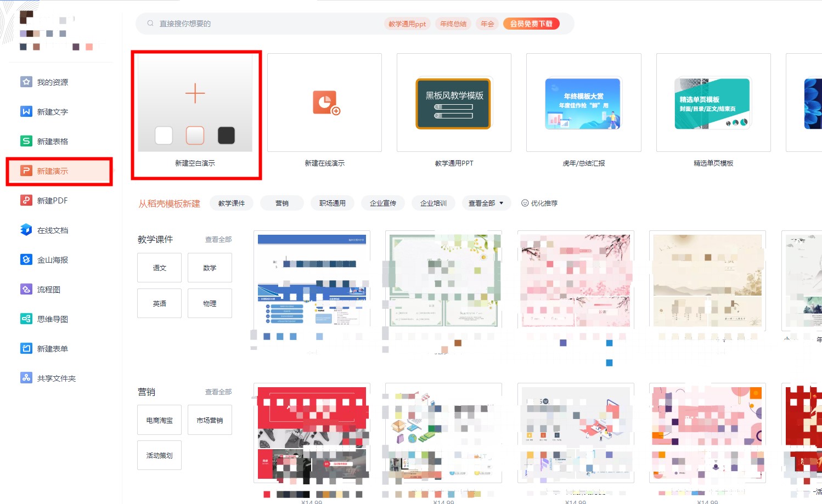Filter templates by 物理 subject
The height and width of the screenshot is (504, 822).
pyautogui.click(x=210, y=303)
